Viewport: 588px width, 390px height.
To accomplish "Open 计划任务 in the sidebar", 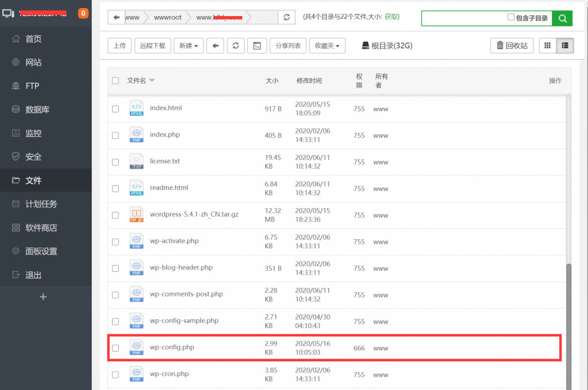I will pos(46,204).
